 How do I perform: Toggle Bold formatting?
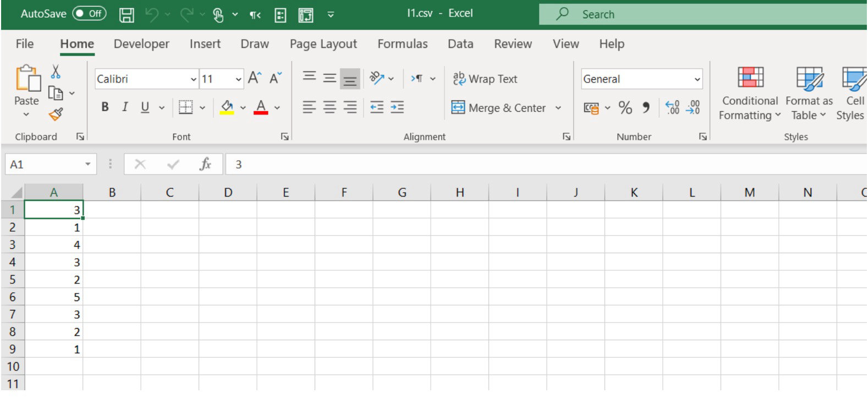(105, 107)
